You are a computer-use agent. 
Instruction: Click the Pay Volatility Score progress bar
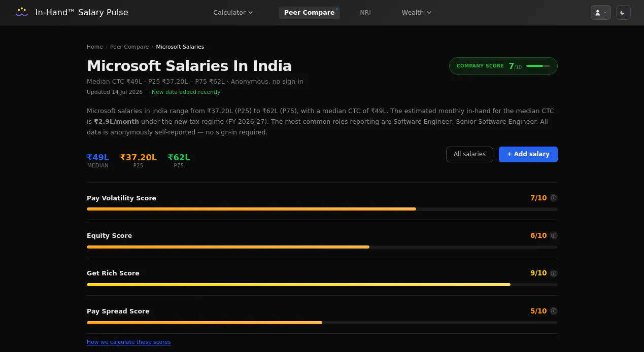point(322,209)
